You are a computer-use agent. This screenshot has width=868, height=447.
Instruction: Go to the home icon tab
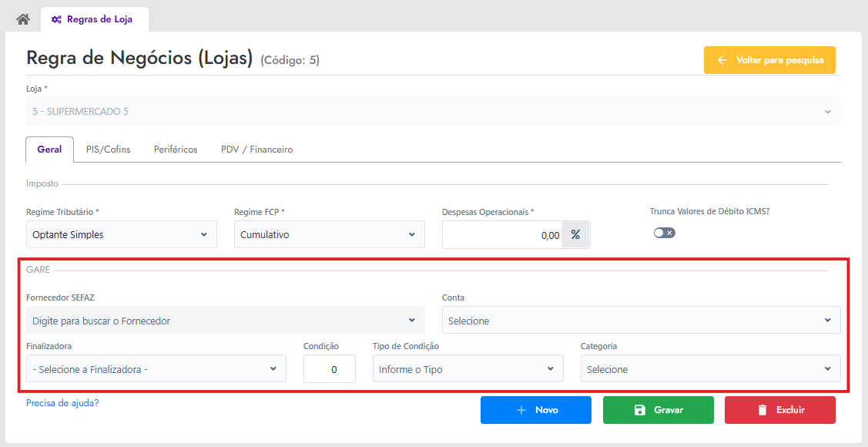[22, 19]
